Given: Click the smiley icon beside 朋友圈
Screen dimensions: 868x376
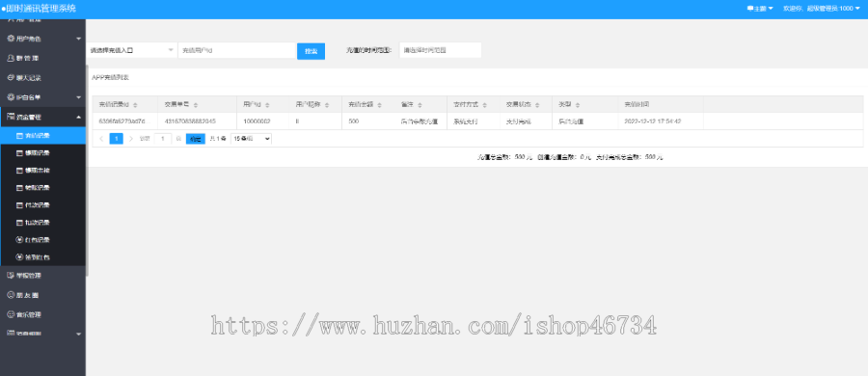Looking at the screenshot, I should tap(10, 295).
